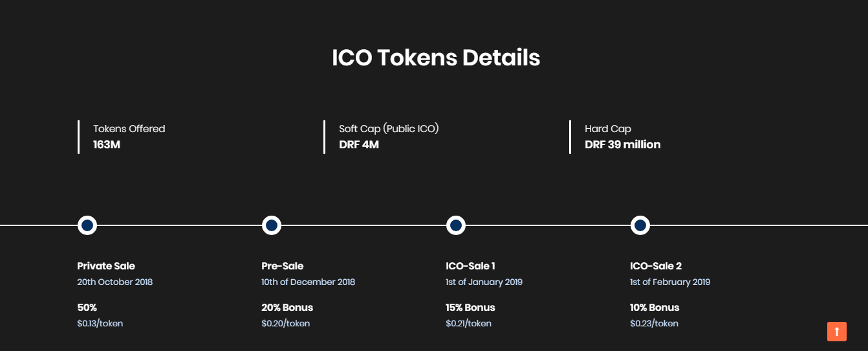The height and width of the screenshot is (351, 868).
Task: Click the ICO Tokens Details heading
Action: click(435, 58)
